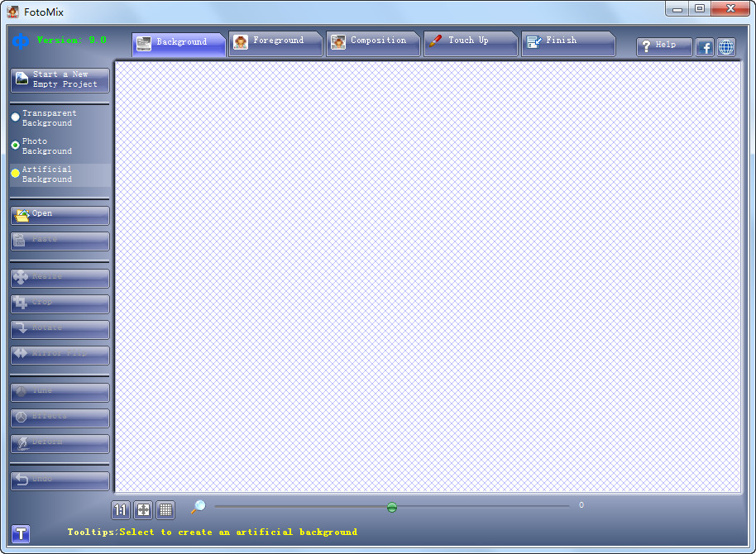The height and width of the screenshot is (554, 756).
Task: Open the Effects button
Action: 60,418
